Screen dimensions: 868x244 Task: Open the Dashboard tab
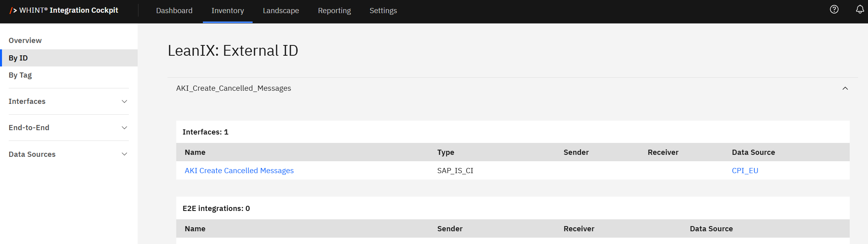click(x=174, y=11)
